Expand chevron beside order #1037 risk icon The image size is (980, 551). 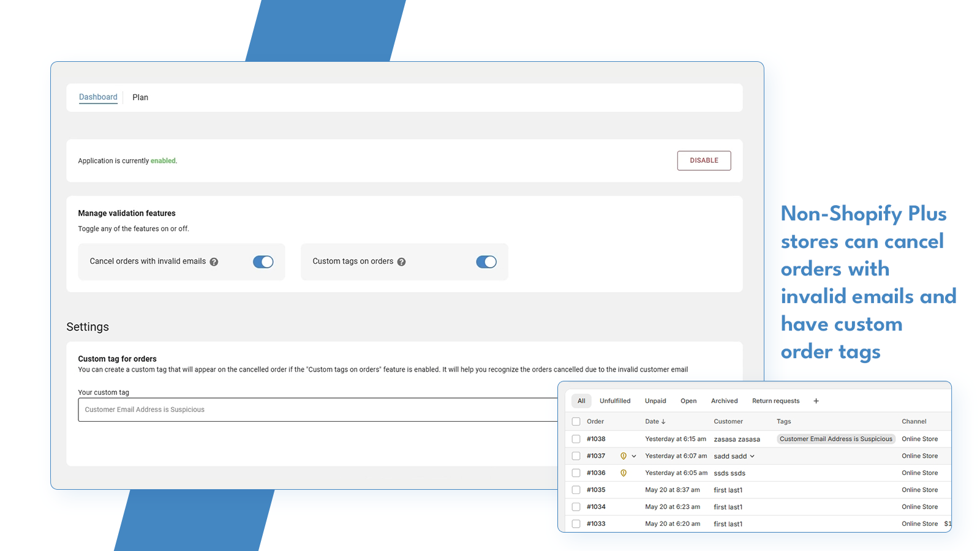coord(634,456)
